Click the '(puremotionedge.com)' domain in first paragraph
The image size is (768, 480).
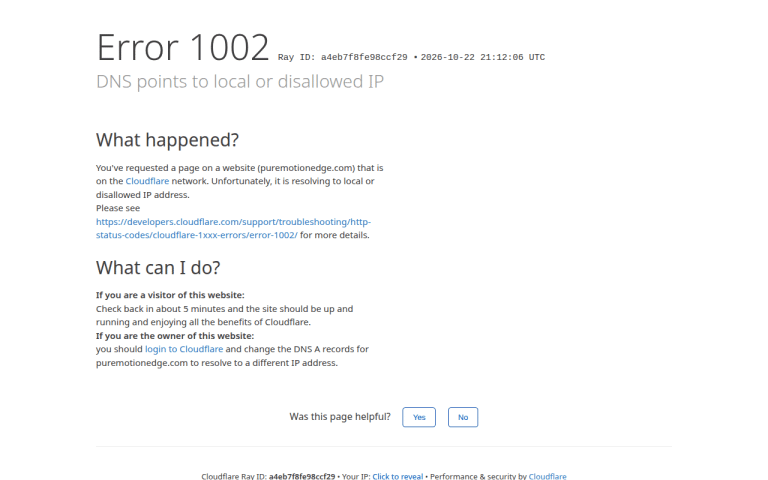coord(306,168)
